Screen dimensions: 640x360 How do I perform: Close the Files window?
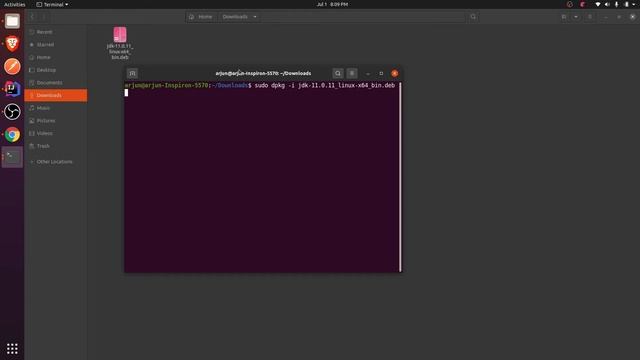632,17
